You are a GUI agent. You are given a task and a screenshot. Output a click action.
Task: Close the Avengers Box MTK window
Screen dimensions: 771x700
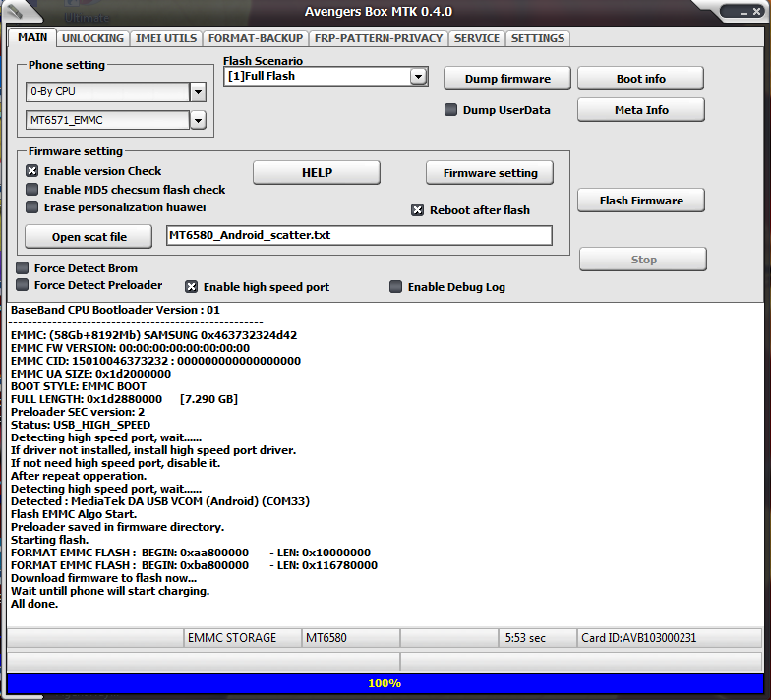(x=757, y=12)
